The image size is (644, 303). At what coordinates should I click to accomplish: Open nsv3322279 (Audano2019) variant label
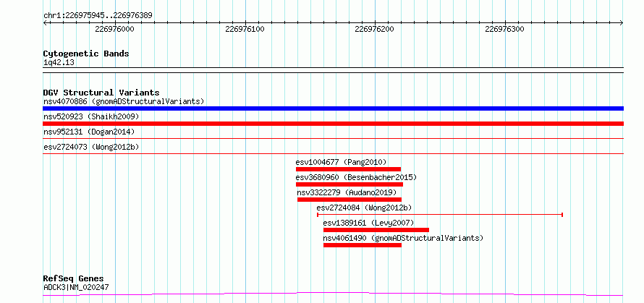pyautogui.click(x=347, y=192)
